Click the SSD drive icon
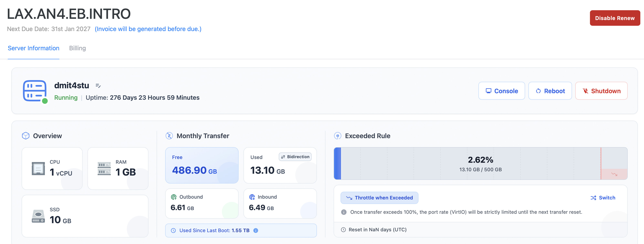Screen dimensions: 644x244 pos(38,216)
